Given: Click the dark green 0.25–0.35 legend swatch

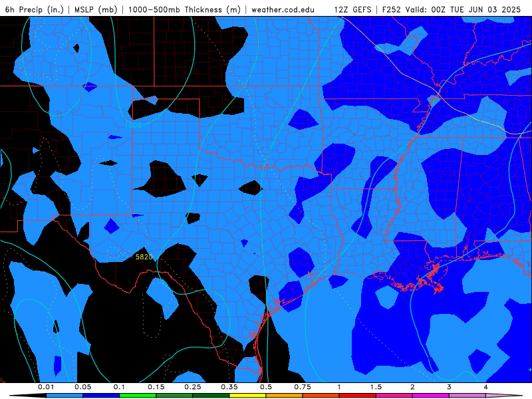Looking at the screenshot, I should coord(211,396).
